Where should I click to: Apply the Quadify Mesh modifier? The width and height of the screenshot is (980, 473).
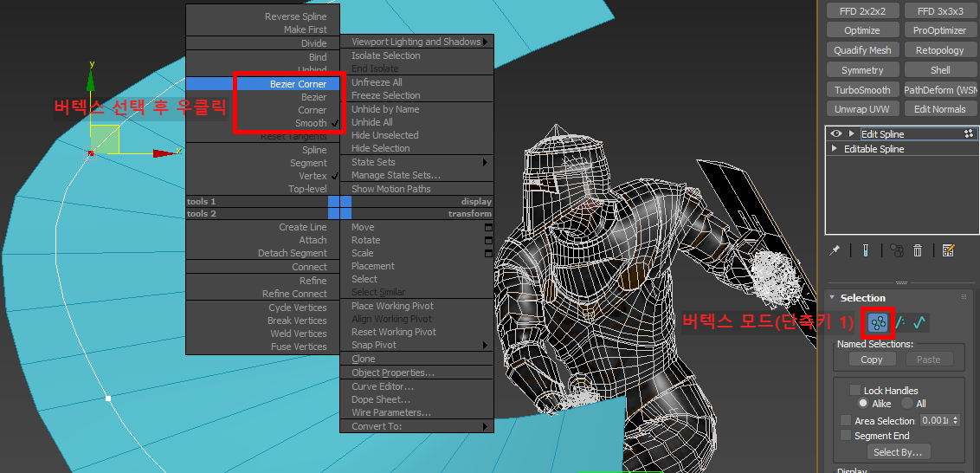862,50
